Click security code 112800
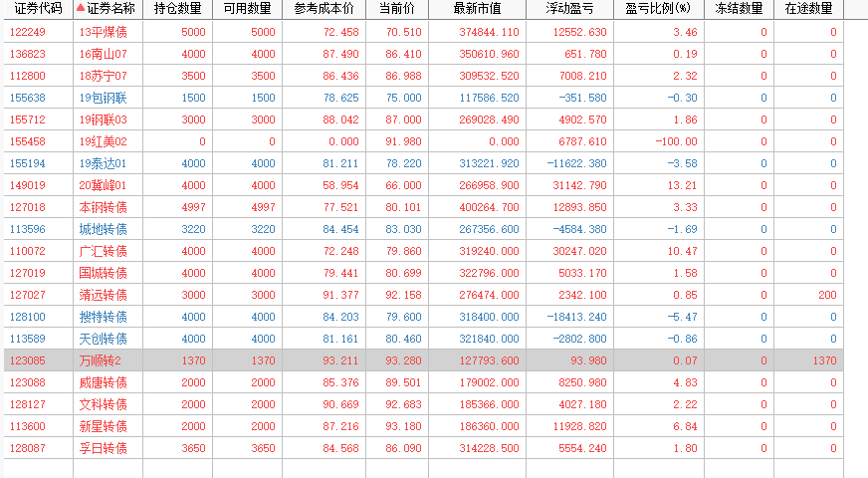This screenshot has height=478, width=868. tap(28, 76)
